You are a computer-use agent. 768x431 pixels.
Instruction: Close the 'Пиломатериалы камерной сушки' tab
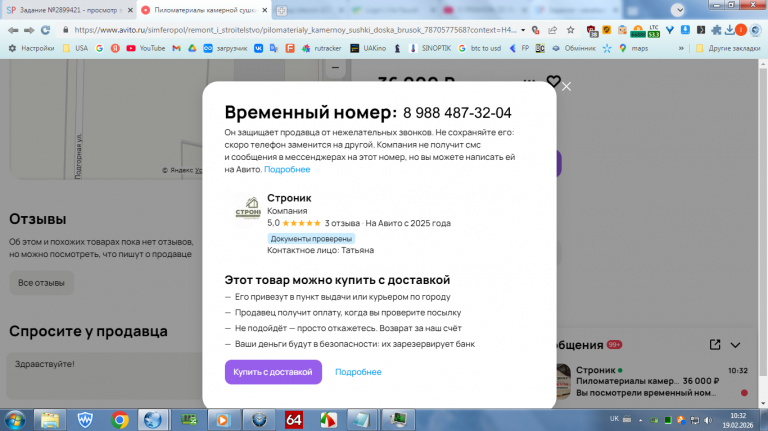click(x=264, y=10)
